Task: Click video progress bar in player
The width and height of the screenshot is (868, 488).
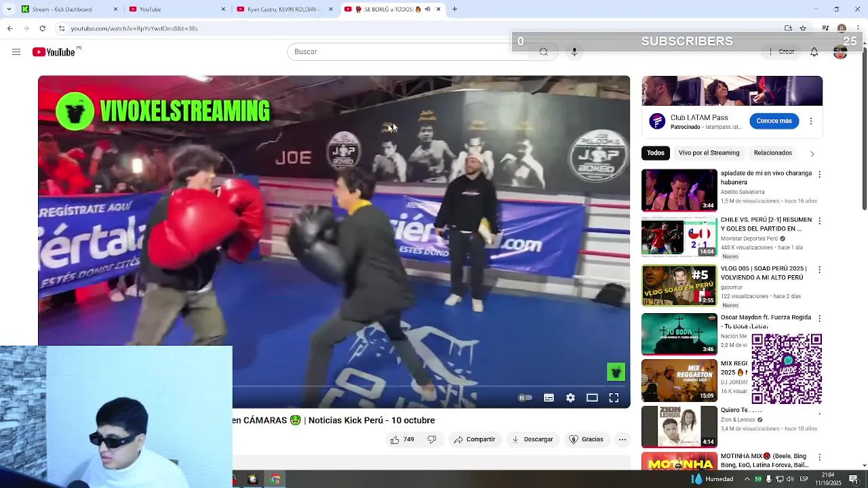Action: pyautogui.click(x=334, y=386)
